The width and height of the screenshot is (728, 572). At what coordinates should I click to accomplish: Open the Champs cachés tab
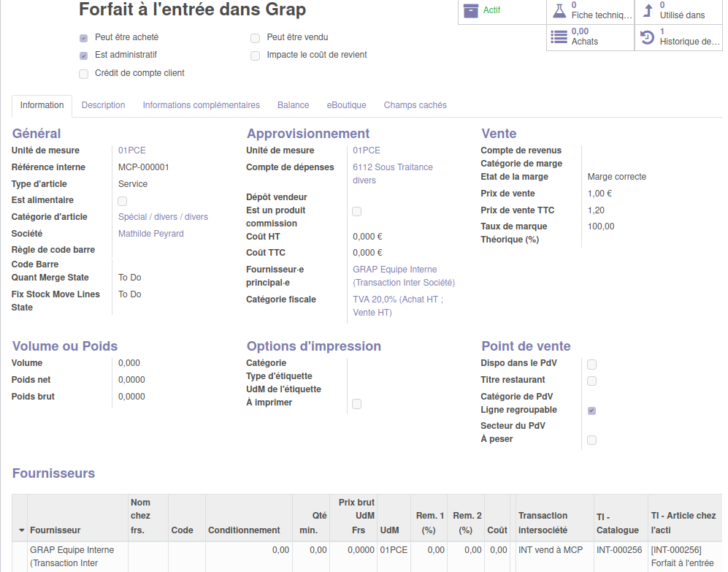(x=415, y=105)
